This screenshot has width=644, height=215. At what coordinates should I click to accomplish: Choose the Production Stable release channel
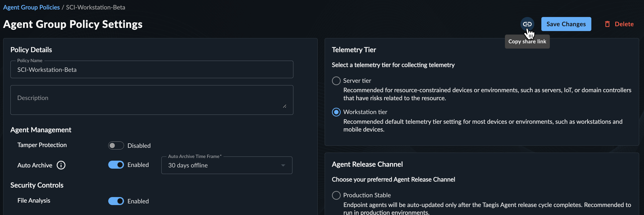(x=336, y=195)
